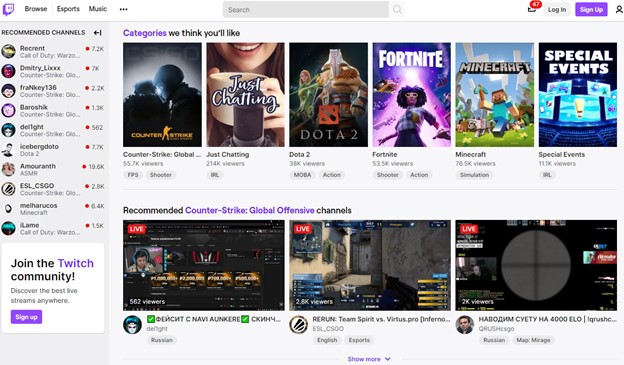The image size is (624, 365).
Task: Expand list with Show more chevron
Action: click(369, 359)
